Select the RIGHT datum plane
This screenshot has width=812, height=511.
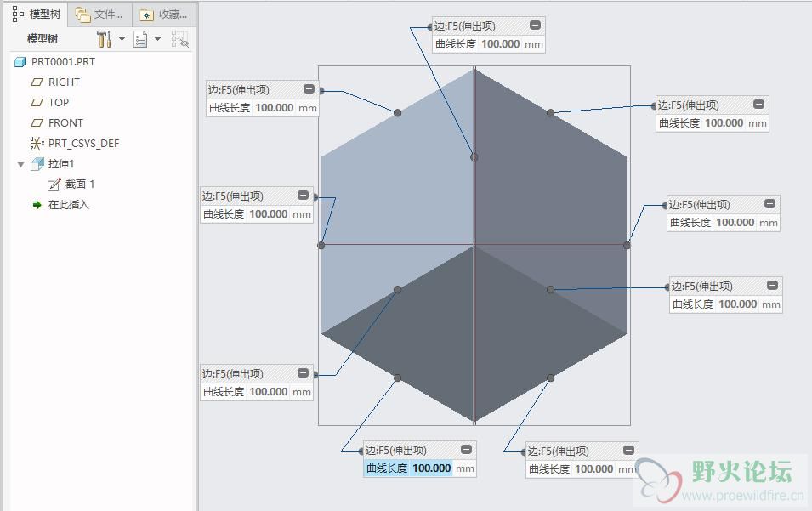pos(64,82)
